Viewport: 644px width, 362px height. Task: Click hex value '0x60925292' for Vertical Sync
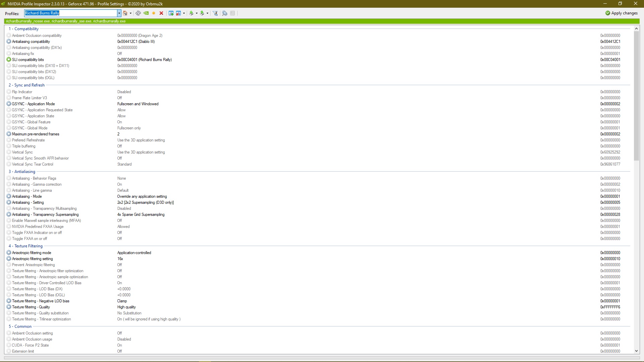click(610, 152)
